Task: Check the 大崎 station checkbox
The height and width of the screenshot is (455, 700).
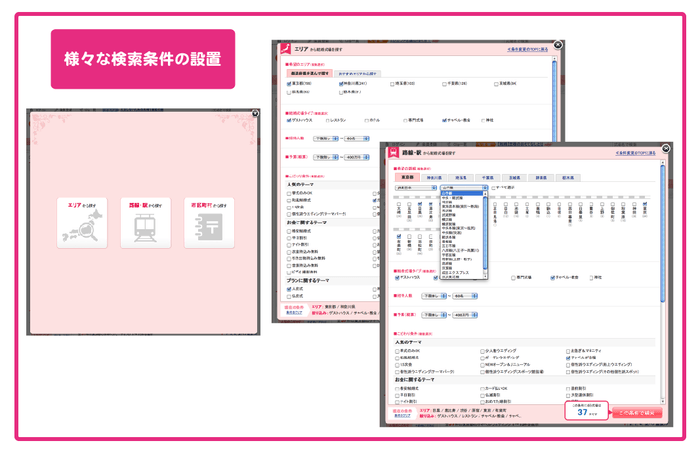Action: point(399,204)
